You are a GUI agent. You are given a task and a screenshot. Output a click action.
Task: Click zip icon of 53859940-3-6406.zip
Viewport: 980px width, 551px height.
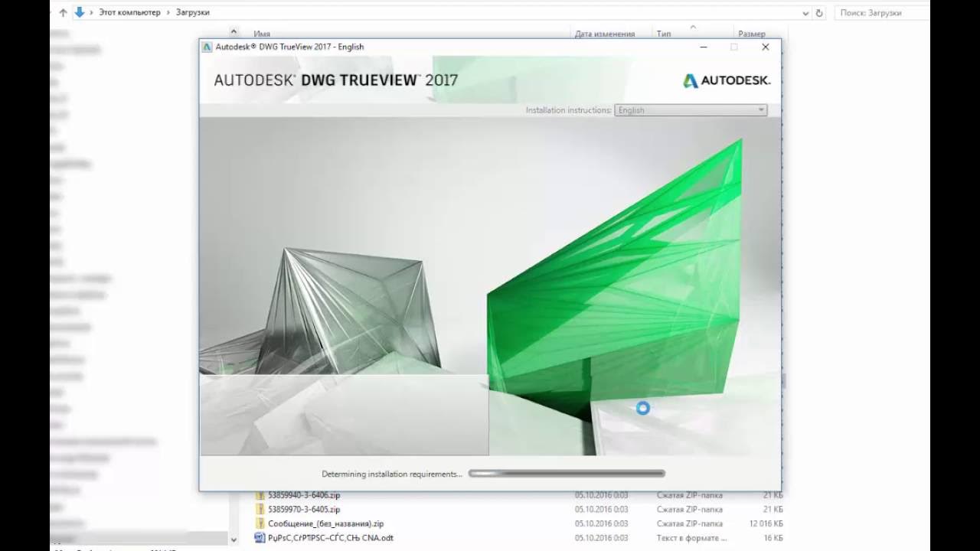260,495
